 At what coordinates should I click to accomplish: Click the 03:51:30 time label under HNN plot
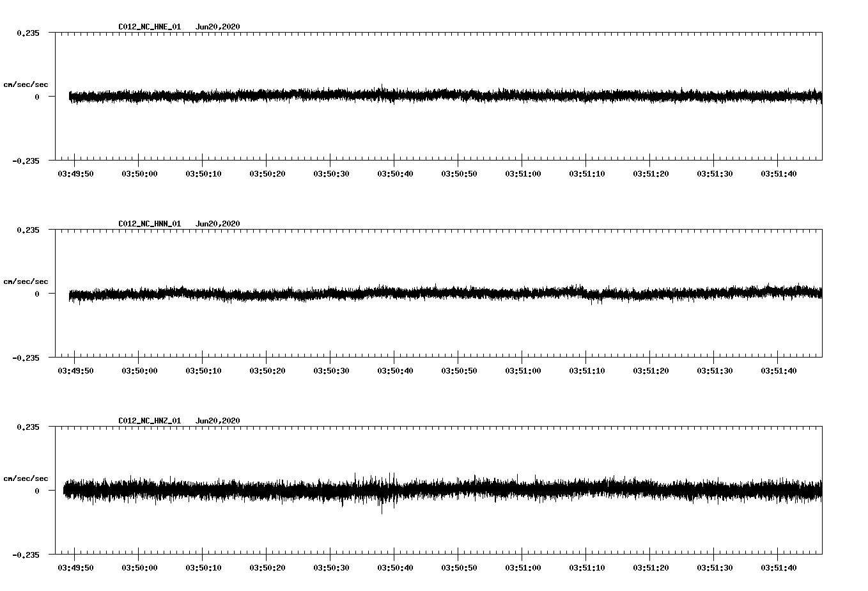pos(715,371)
